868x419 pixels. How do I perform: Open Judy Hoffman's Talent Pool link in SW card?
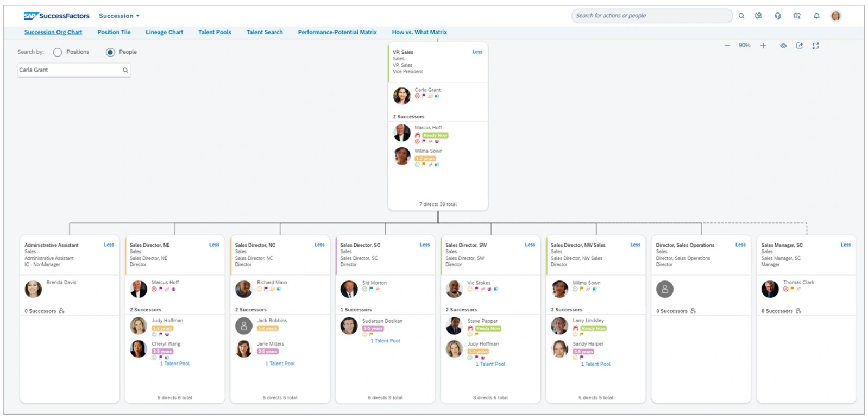(490, 364)
